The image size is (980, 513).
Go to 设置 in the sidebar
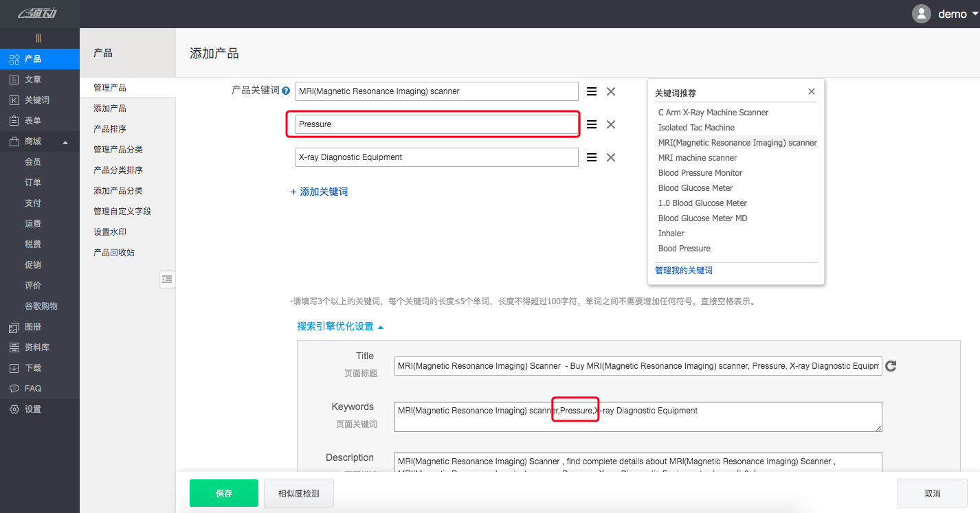[x=33, y=409]
